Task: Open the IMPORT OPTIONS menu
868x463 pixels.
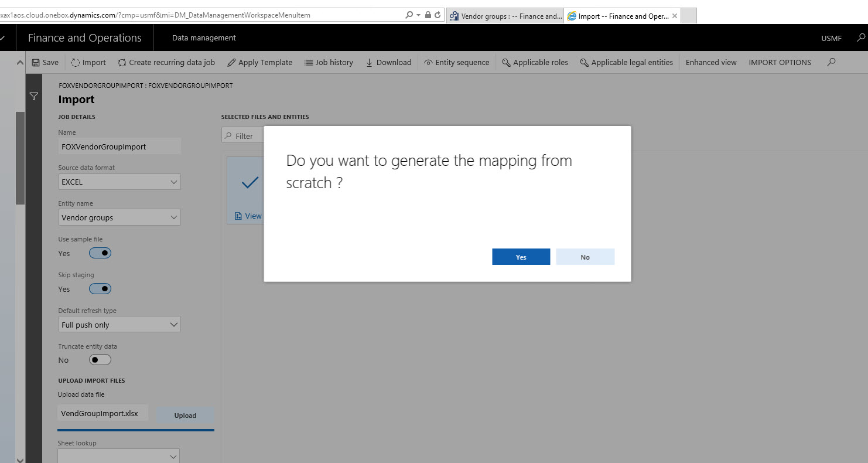Action: click(x=780, y=62)
